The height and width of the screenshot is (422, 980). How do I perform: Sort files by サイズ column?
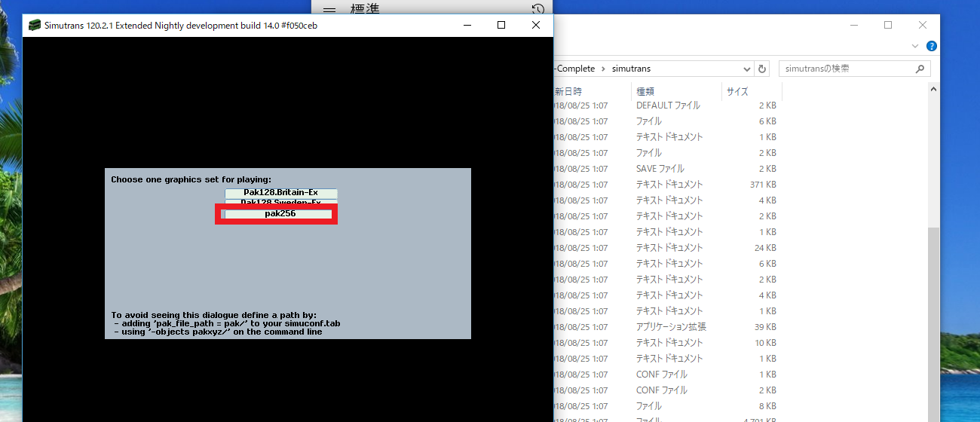tap(752, 91)
